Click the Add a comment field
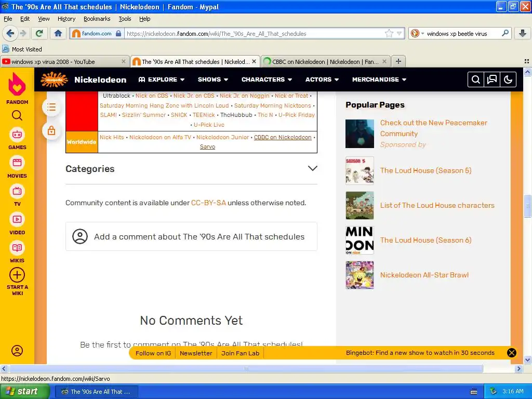 (x=191, y=236)
